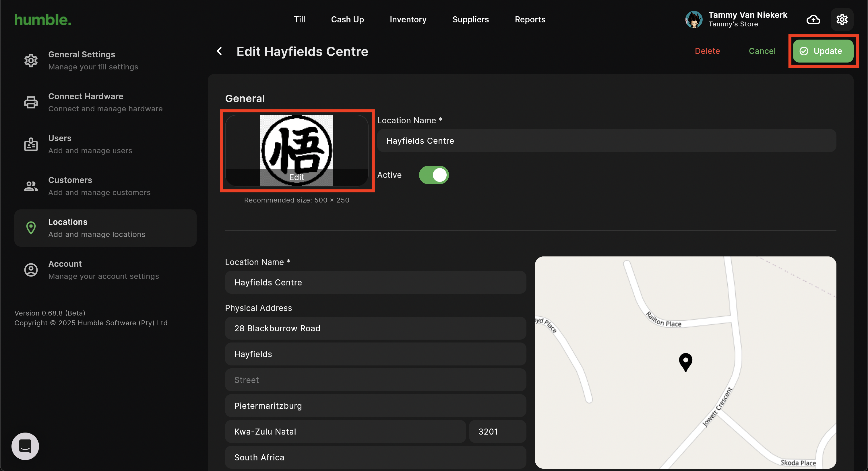The width and height of the screenshot is (868, 471).
Task: Select Locations in sidebar
Action: 105,228
